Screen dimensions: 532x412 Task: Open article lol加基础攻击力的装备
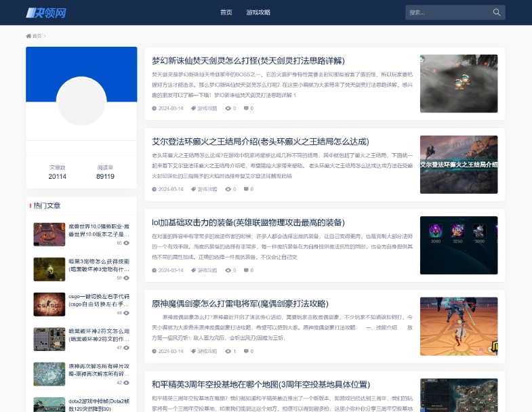coord(248,223)
